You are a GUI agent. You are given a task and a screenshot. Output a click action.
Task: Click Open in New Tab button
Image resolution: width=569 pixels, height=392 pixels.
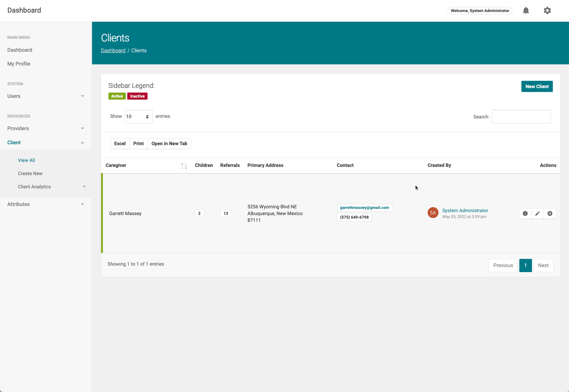169,143
